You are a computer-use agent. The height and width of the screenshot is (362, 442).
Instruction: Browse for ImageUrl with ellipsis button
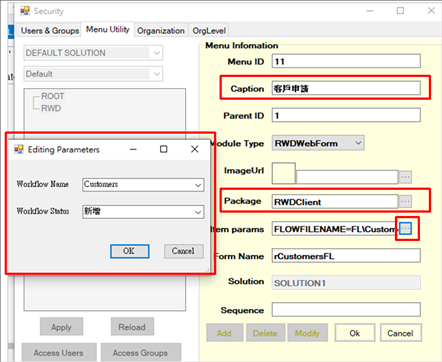405,177
